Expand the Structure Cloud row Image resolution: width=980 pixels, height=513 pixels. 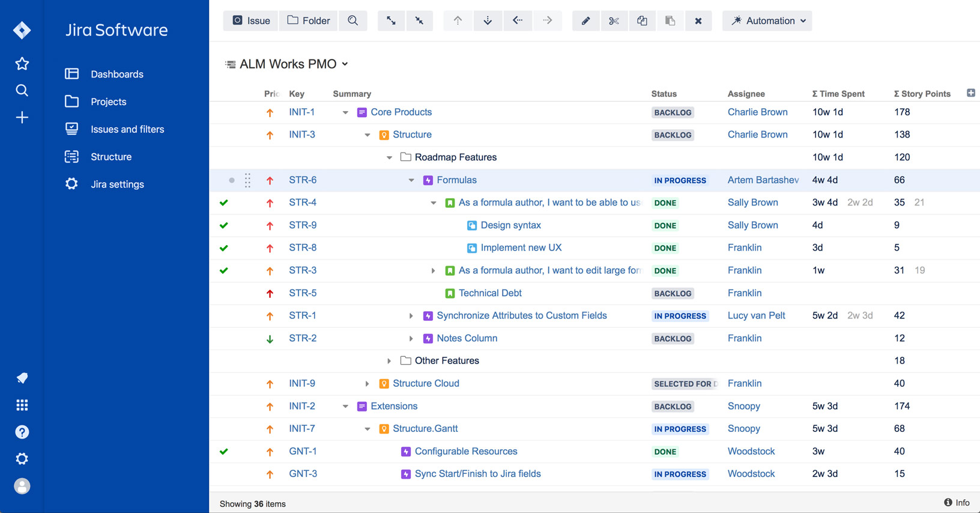(367, 384)
